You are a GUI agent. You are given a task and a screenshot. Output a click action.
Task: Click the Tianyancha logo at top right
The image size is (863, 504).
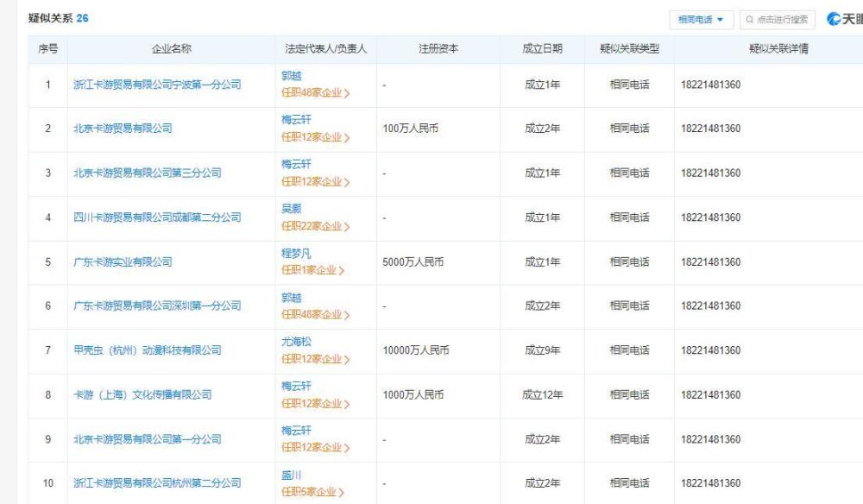tap(844, 19)
